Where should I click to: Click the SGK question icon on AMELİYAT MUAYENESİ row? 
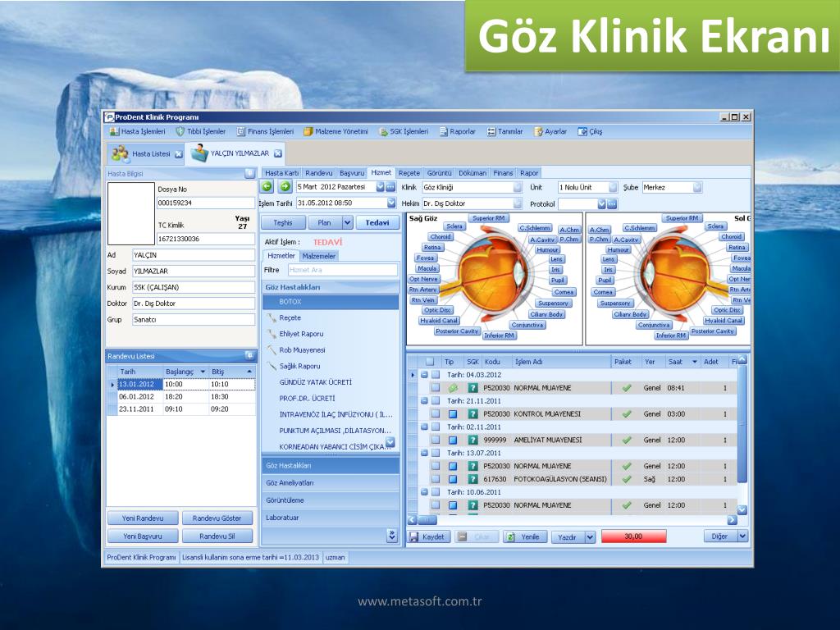472,440
